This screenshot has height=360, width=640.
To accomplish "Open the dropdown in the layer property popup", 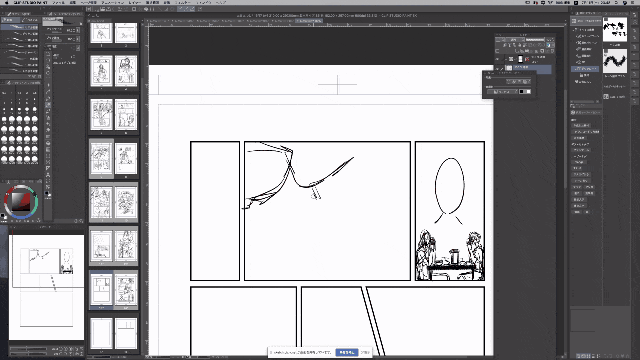I will coord(502,92).
